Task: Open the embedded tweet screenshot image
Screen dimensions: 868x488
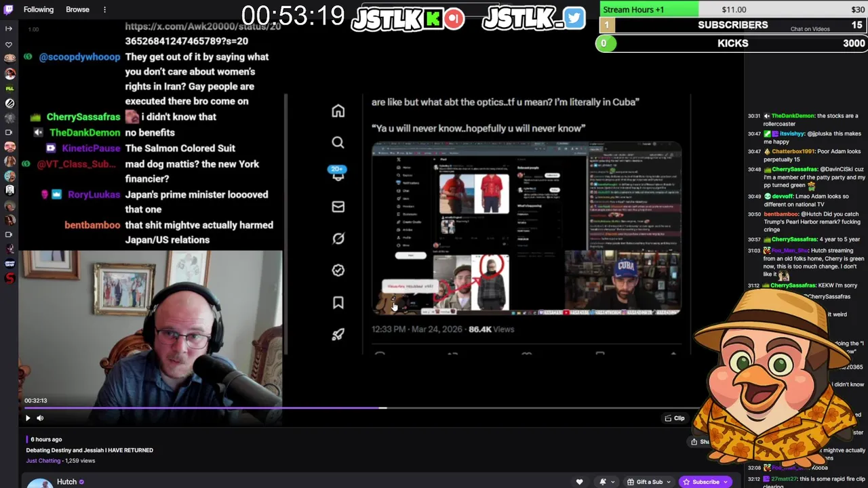Action: click(x=526, y=228)
